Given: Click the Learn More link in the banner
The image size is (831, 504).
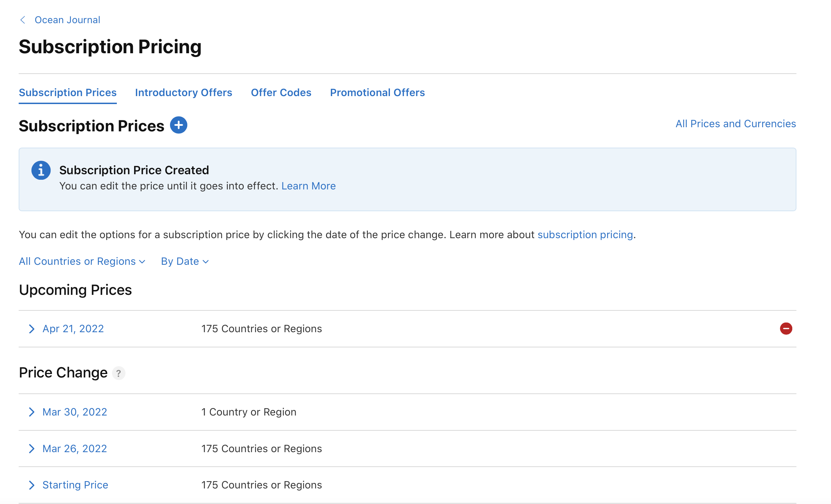Looking at the screenshot, I should click(x=309, y=186).
